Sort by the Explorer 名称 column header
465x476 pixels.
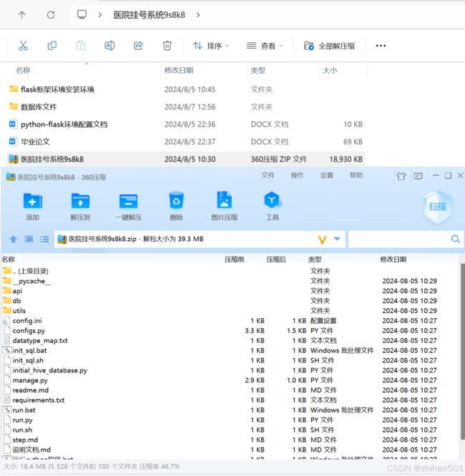coord(23,71)
